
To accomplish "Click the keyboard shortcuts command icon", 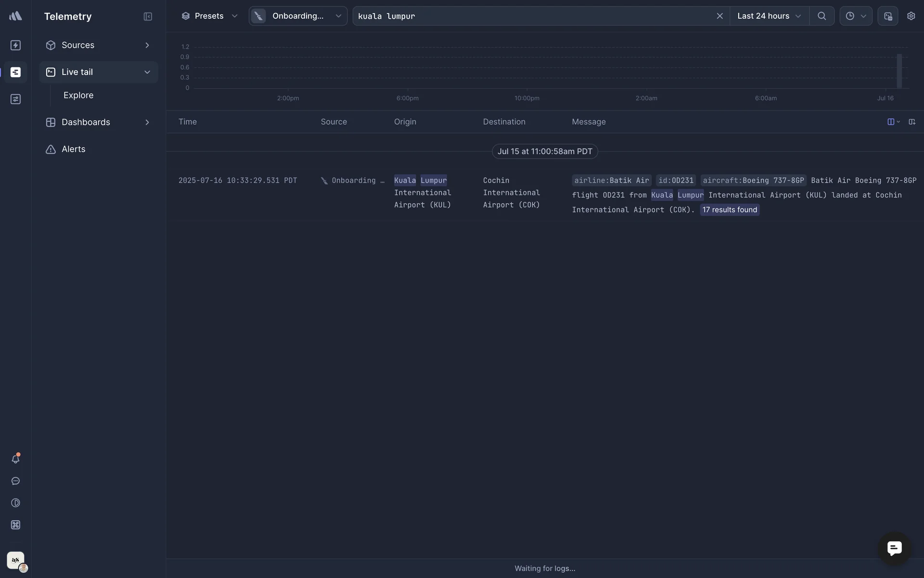I will 15,525.
